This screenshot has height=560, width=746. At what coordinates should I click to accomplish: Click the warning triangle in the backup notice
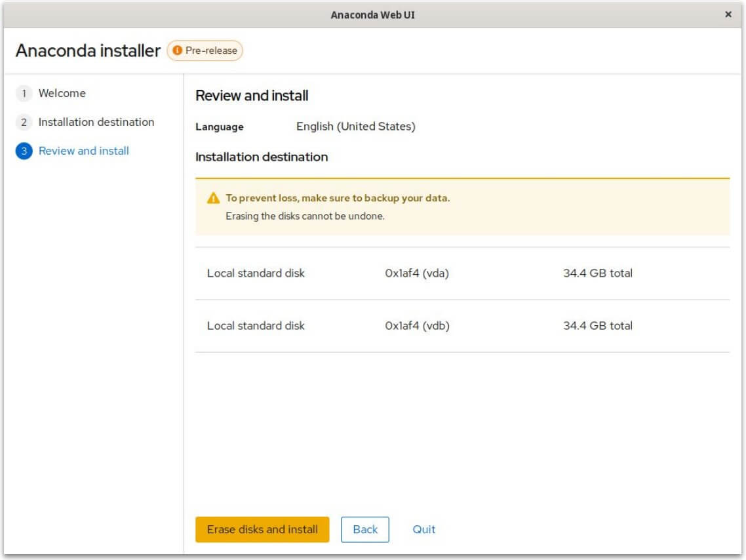point(210,199)
